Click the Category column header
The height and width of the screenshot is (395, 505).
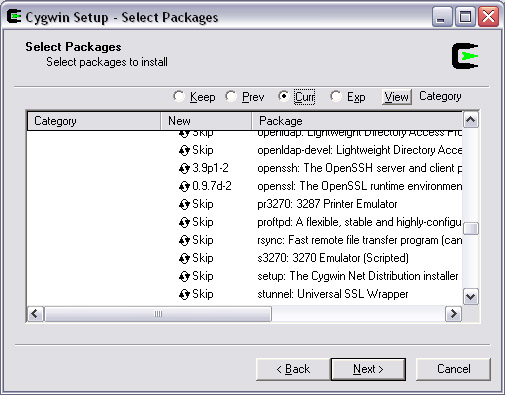pos(94,121)
